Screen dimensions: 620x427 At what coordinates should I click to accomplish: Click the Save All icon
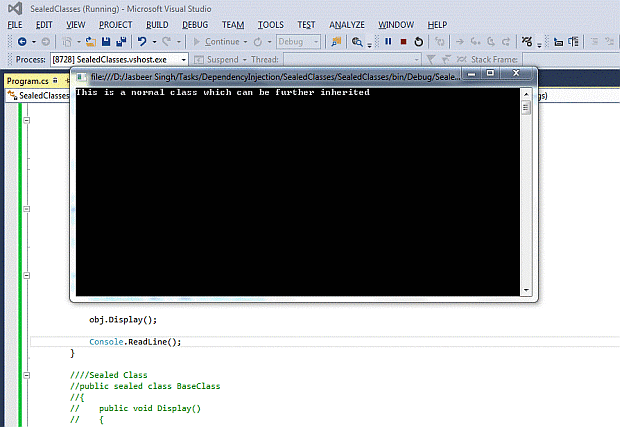(121, 42)
